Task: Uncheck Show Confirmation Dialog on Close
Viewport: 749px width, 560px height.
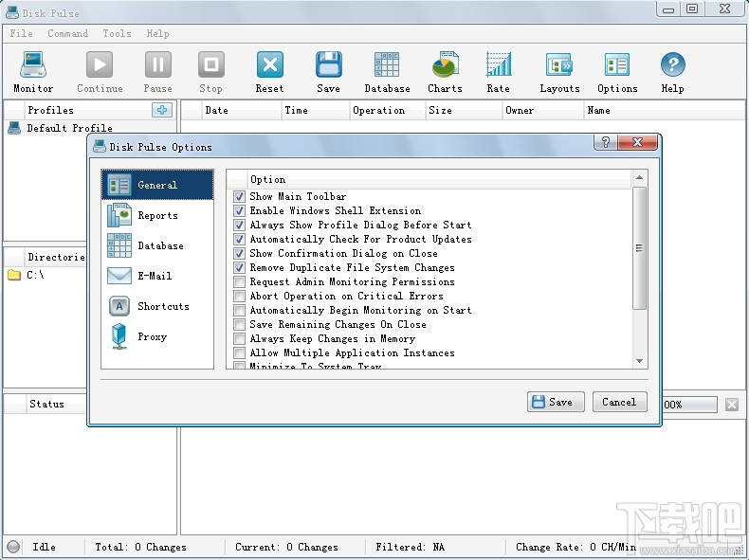Action: tap(239, 253)
